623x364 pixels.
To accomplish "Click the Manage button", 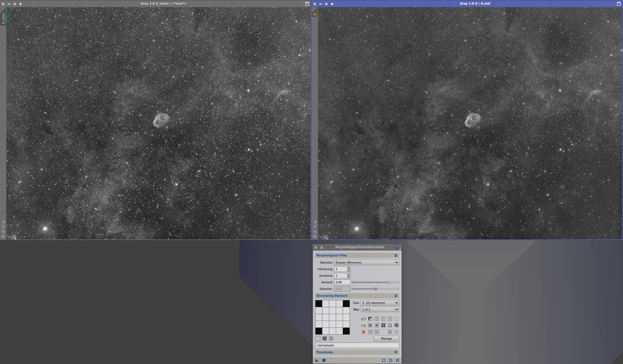I will coord(386,338).
